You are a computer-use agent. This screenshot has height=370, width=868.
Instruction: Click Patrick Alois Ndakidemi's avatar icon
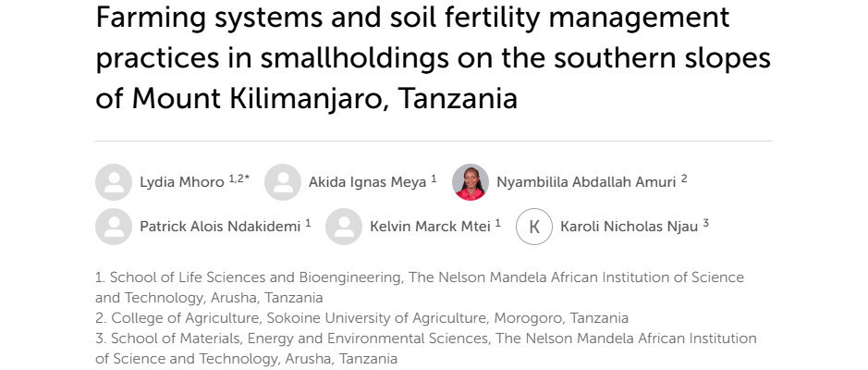tap(114, 227)
